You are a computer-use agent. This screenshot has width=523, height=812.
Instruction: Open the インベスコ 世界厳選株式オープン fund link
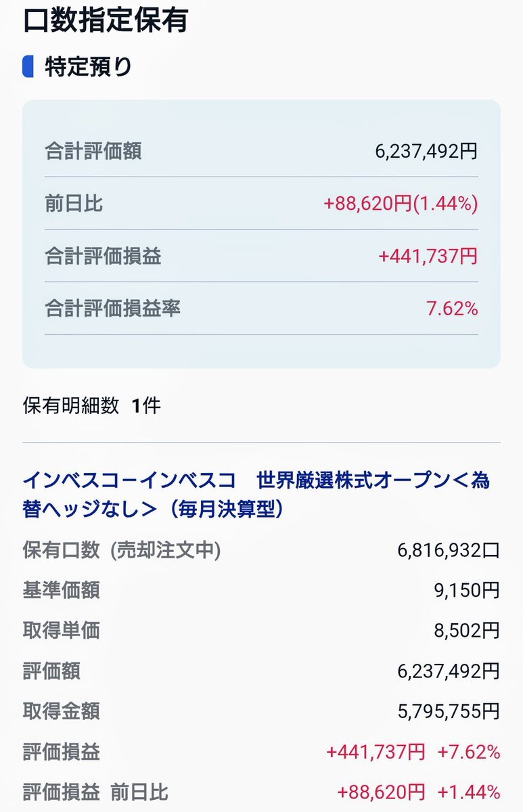(256, 495)
